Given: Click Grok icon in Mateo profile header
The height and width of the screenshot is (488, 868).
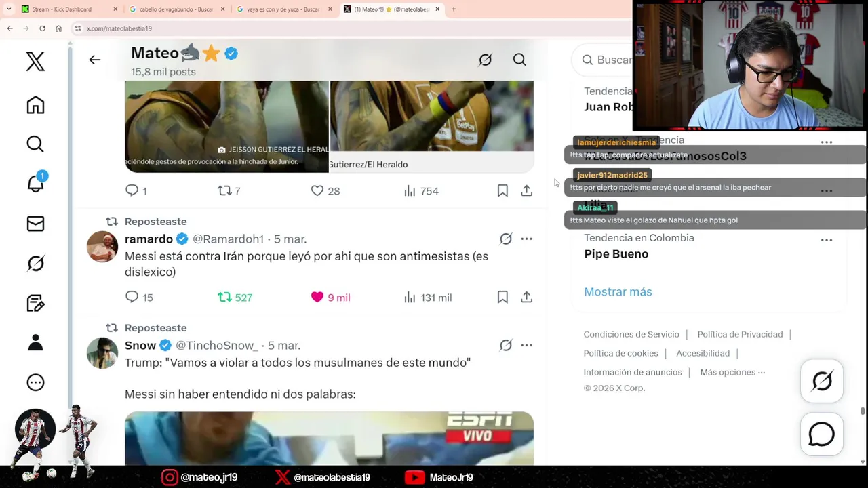Looking at the screenshot, I should [486, 60].
